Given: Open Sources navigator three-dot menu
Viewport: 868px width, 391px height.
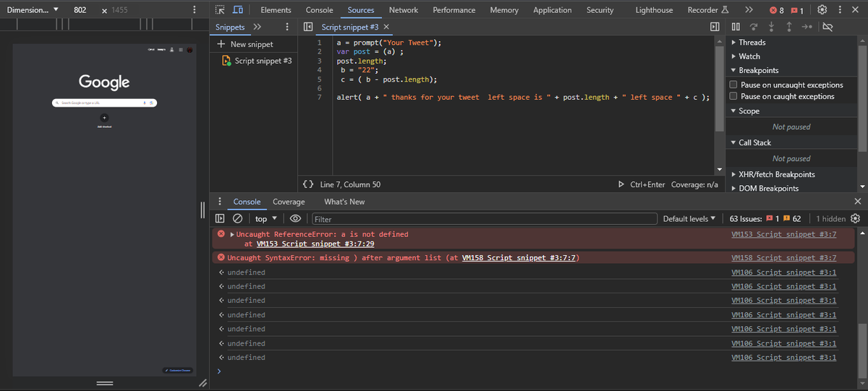Looking at the screenshot, I should 287,27.
